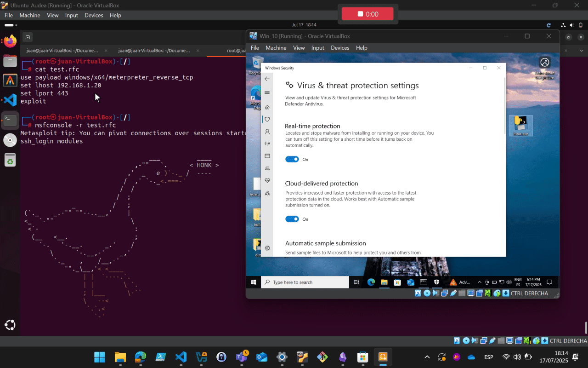Open Device performance & health heart icon
588x368 pixels.
[267, 181]
